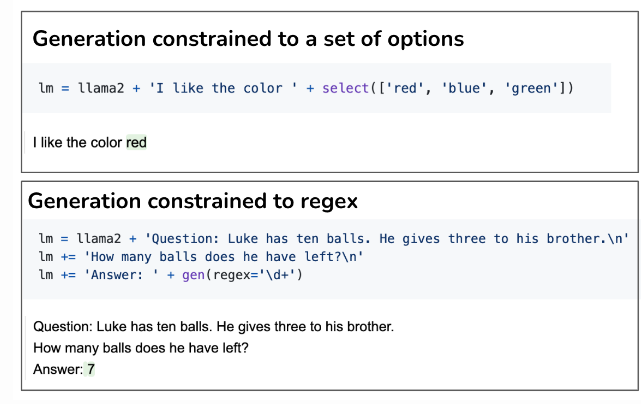Click the 'green' string in the select list
The height and width of the screenshot is (404, 641).
530,88
